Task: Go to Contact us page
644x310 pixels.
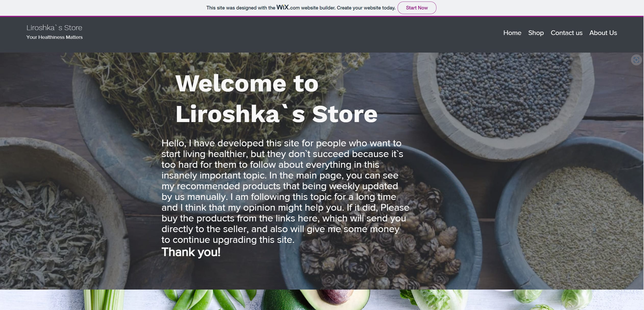Action: 566,33
